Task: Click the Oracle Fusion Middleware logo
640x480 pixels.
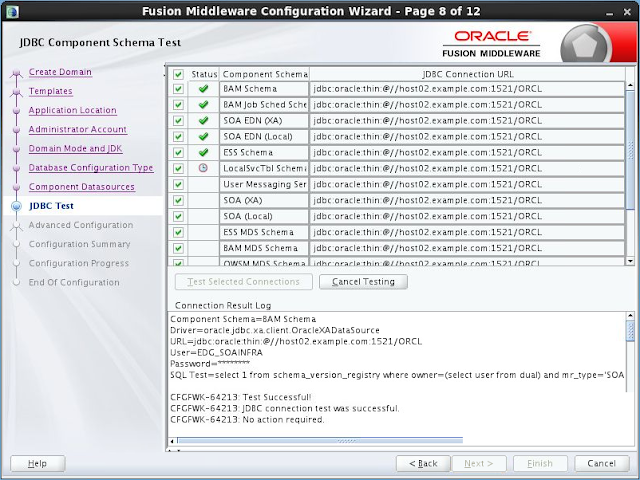Action: 491,44
